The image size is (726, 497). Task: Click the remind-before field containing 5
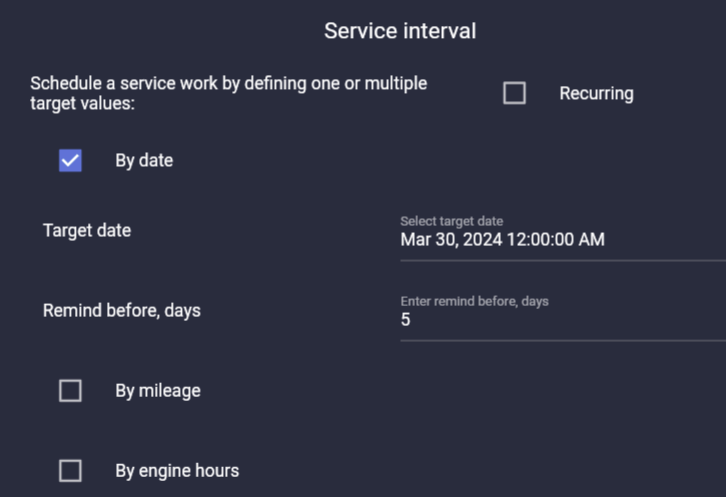point(560,320)
